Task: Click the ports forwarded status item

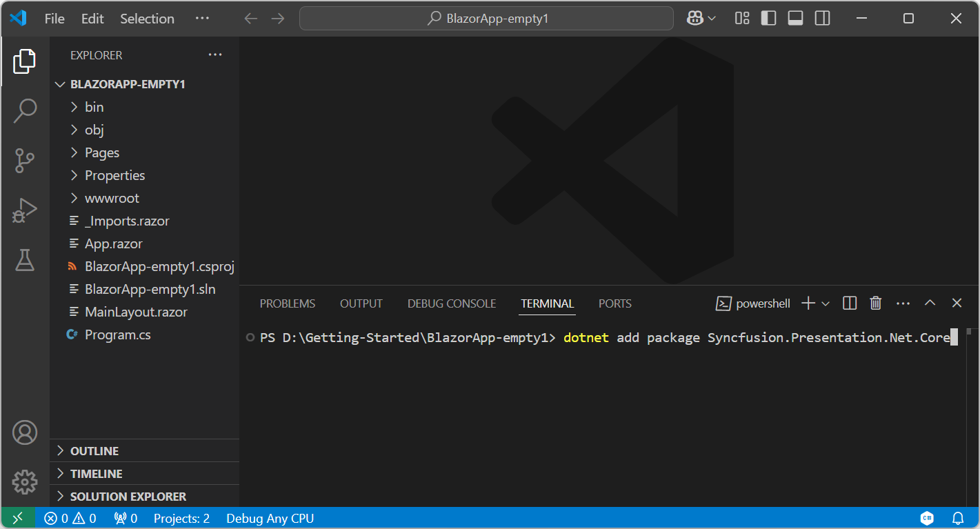Action: (x=126, y=518)
